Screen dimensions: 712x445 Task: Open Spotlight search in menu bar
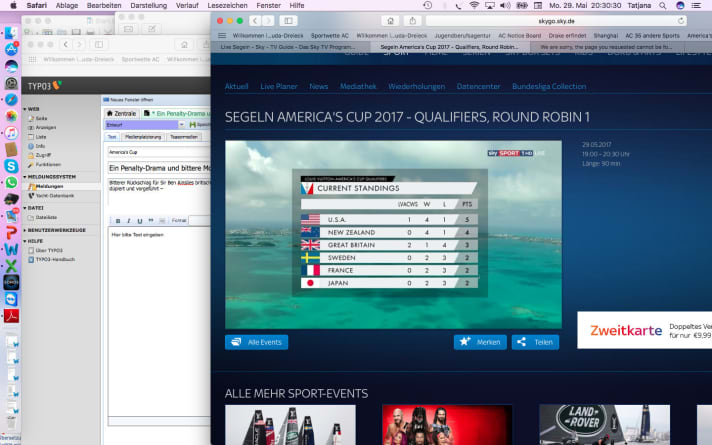pos(663,5)
